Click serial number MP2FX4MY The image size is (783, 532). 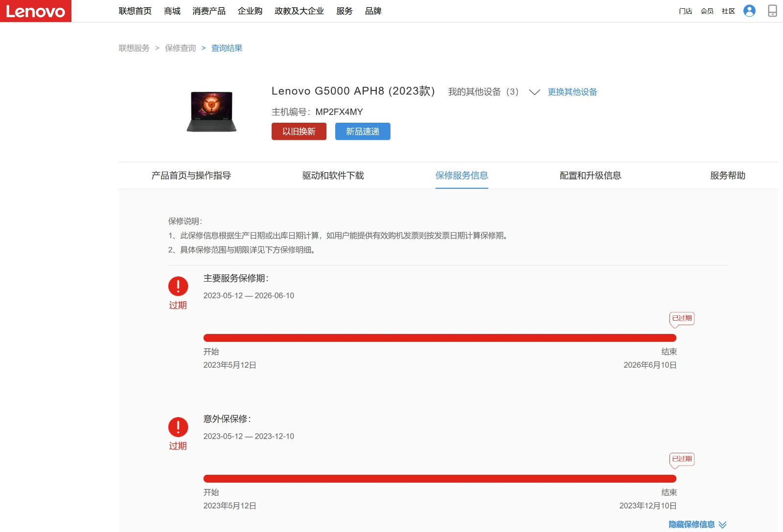[x=339, y=112]
